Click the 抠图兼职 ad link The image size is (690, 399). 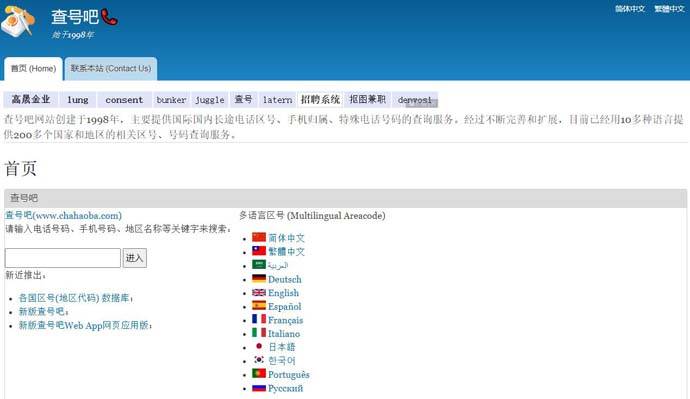coord(367,100)
